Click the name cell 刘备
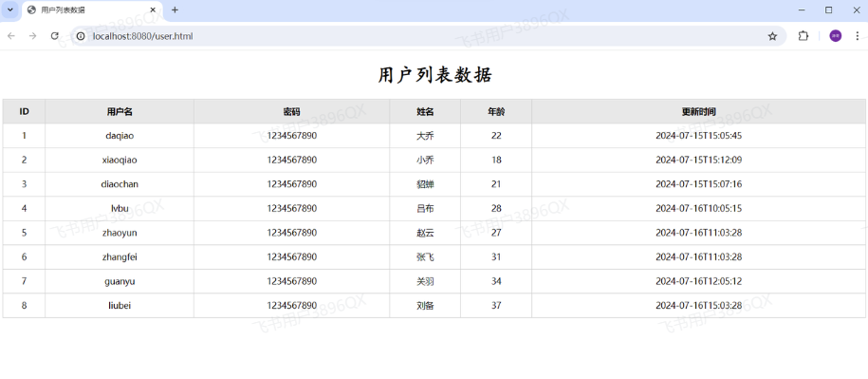The image size is (868, 379). pos(425,306)
